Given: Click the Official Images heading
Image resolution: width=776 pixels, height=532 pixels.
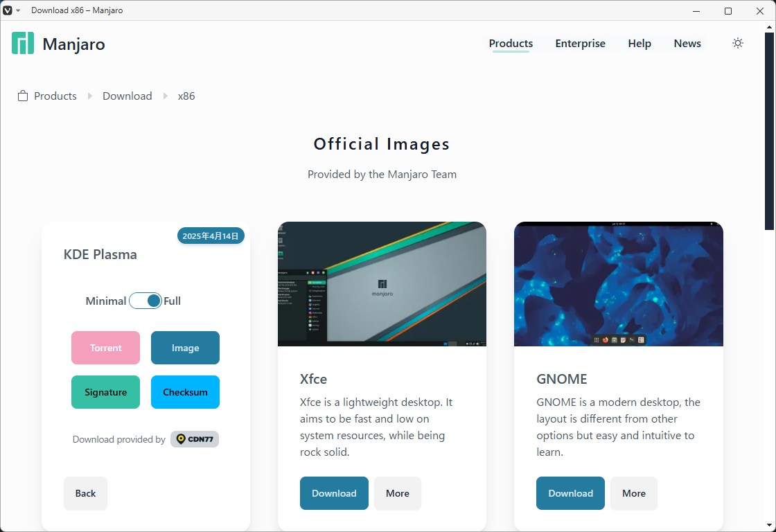Looking at the screenshot, I should pyautogui.click(x=382, y=144).
